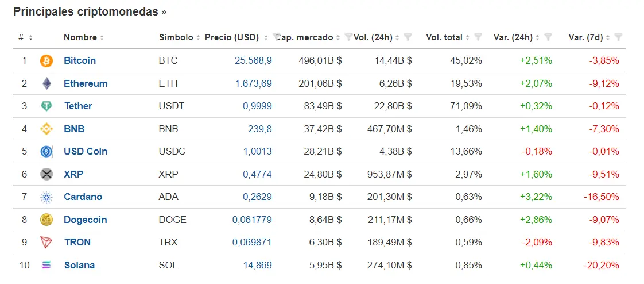Click USD Coin total volume 13,66%
Image resolution: width=644 pixels, height=284 pixels.
465,151
